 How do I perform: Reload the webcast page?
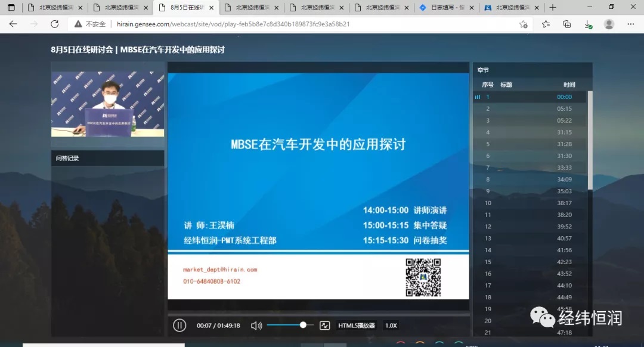coord(54,24)
